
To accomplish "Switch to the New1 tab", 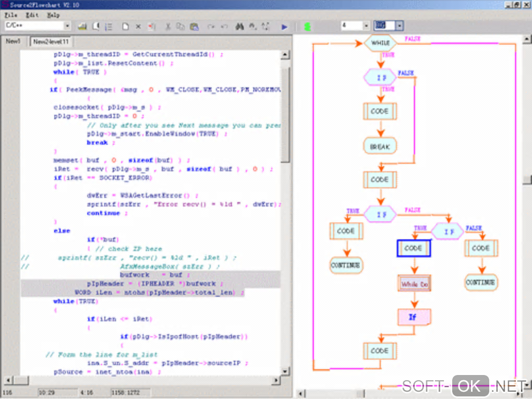I will (13, 41).
